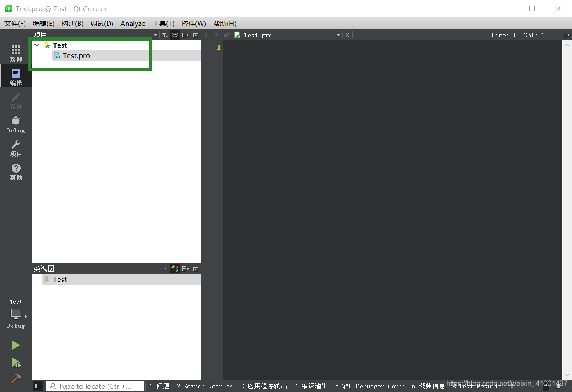Open the 帮助 (Help) mode
The height and width of the screenshot is (392, 572).
tap(16, 171)
